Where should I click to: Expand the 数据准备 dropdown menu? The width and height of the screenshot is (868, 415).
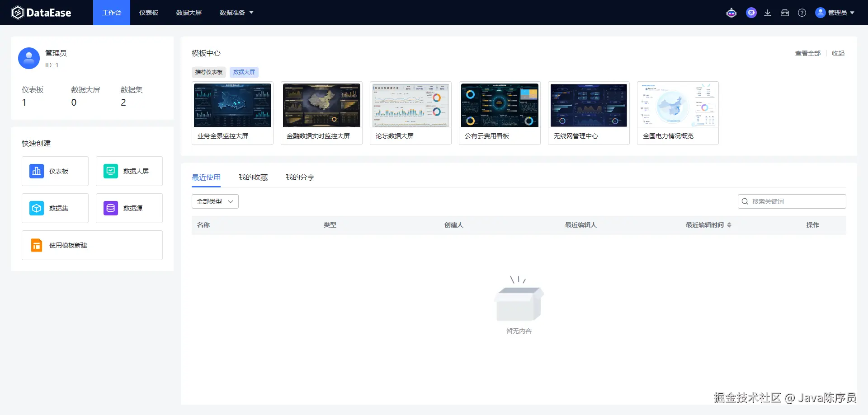tap(236, 13)
